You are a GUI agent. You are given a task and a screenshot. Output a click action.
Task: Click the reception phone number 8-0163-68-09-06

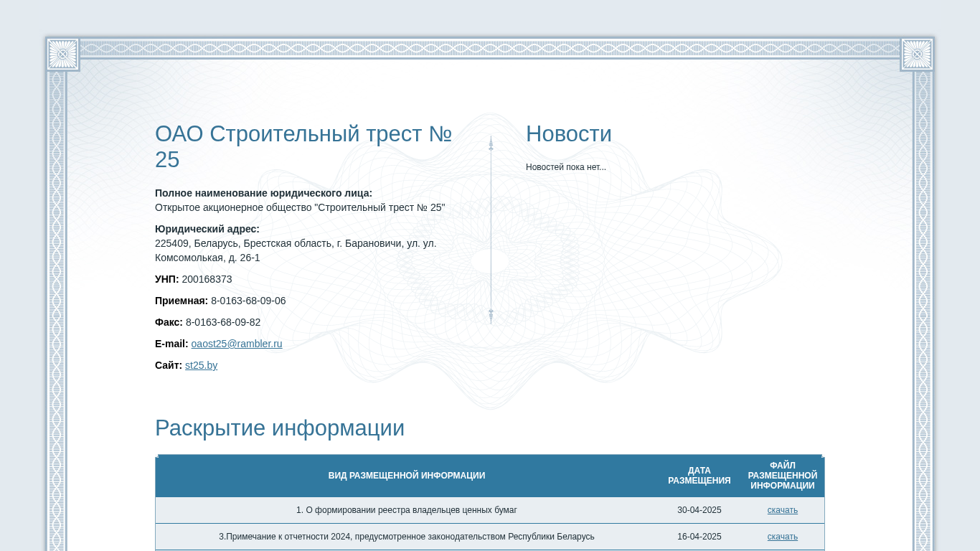tap(248, 301)
